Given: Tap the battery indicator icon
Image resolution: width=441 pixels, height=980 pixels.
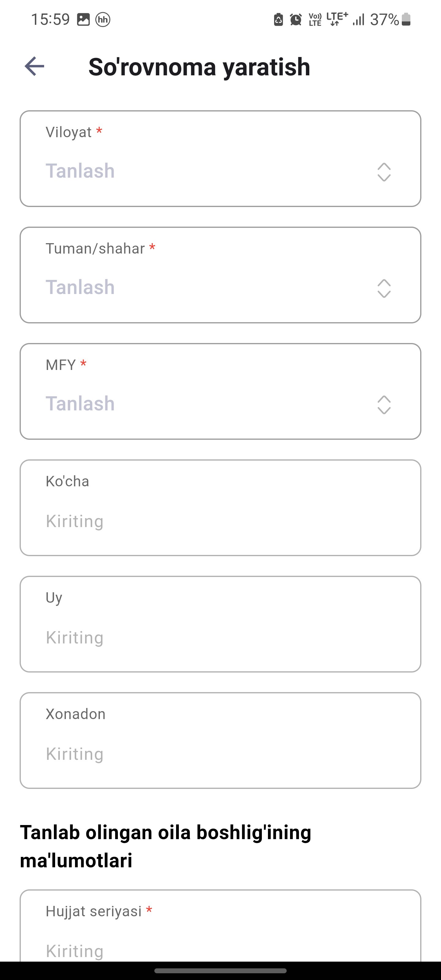Looking at the screenshot, I should click(x=406, y=19).
